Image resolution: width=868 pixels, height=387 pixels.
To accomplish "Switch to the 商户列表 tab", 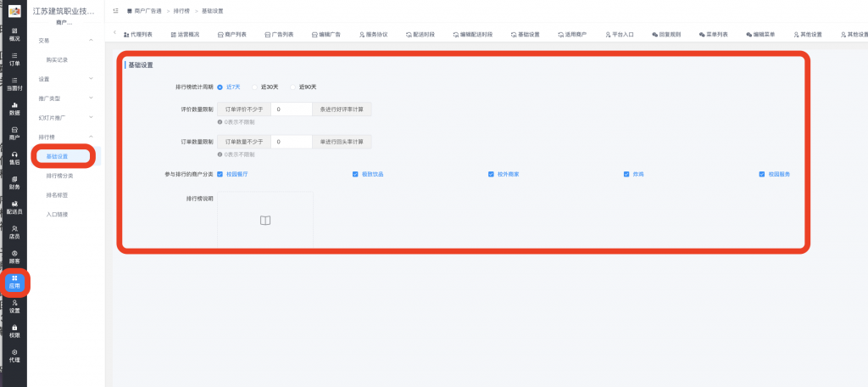I will click(232, 35).
